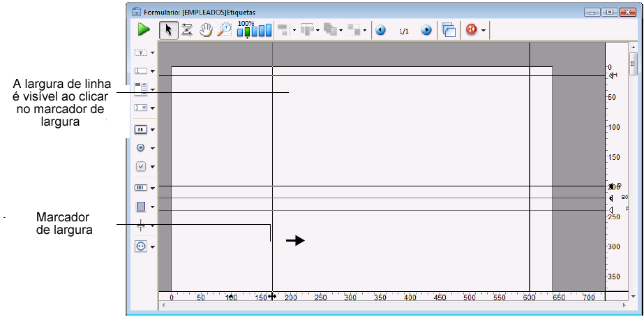The image size is (644, 317).
Task: Select the OK button object tool
Action: coord(141,129)
